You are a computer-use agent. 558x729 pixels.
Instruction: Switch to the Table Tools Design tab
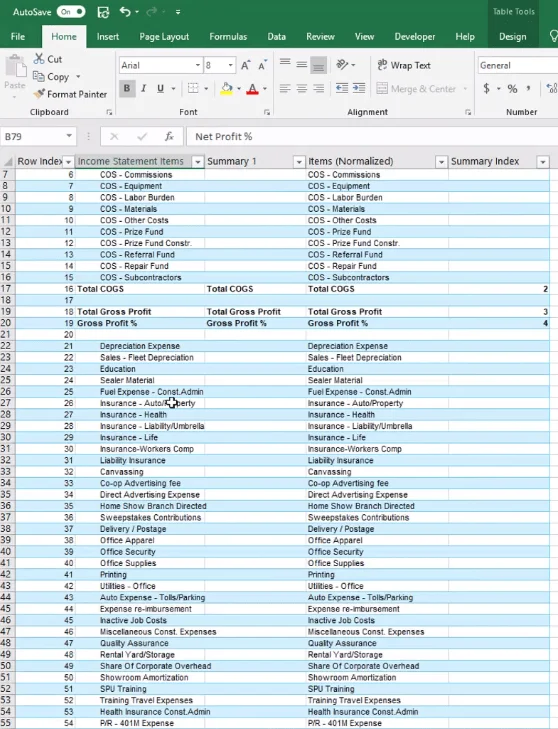[512, 36]
